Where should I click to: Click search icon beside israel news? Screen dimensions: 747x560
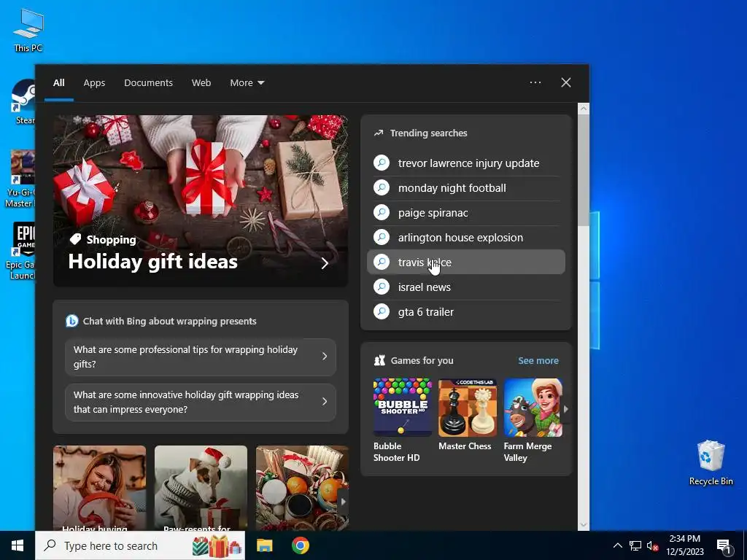click(x=382, y=287)
